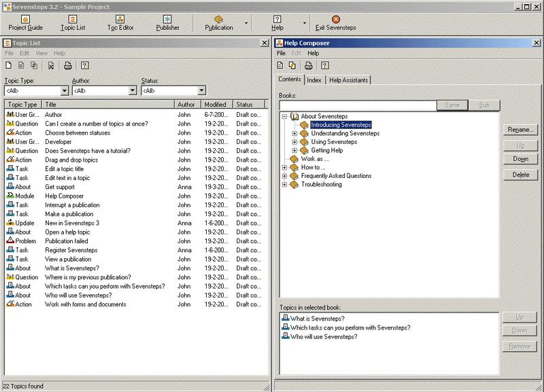Select the 'Publication failed' topic row
544x392 pixels.
[135, 241]
